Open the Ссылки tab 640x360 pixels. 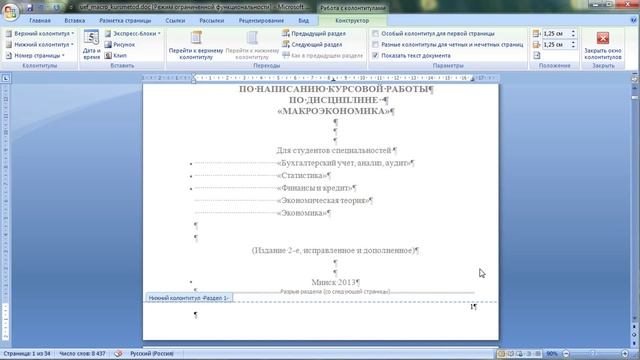pyautogui.click(x=176, y=20)
